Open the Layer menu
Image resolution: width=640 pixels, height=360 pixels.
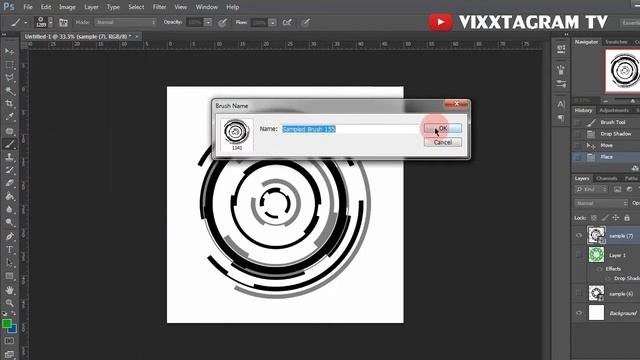pyautogui.click(x=91, y=7)
